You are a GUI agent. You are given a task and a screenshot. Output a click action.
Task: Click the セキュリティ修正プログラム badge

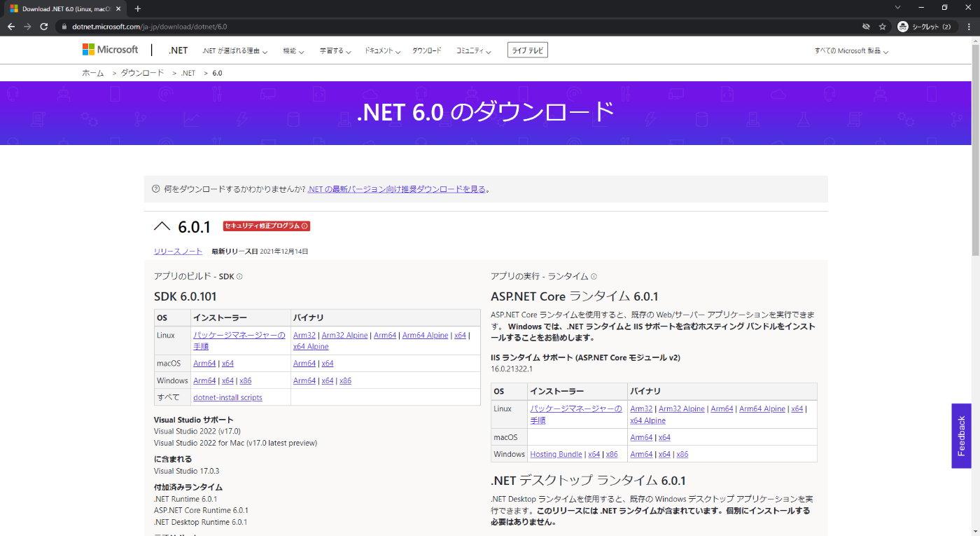click(266, 226)
